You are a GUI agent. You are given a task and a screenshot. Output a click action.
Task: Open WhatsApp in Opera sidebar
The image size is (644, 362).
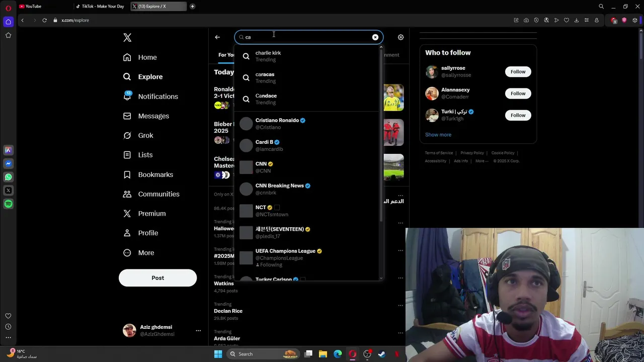(x=8, y=177)
